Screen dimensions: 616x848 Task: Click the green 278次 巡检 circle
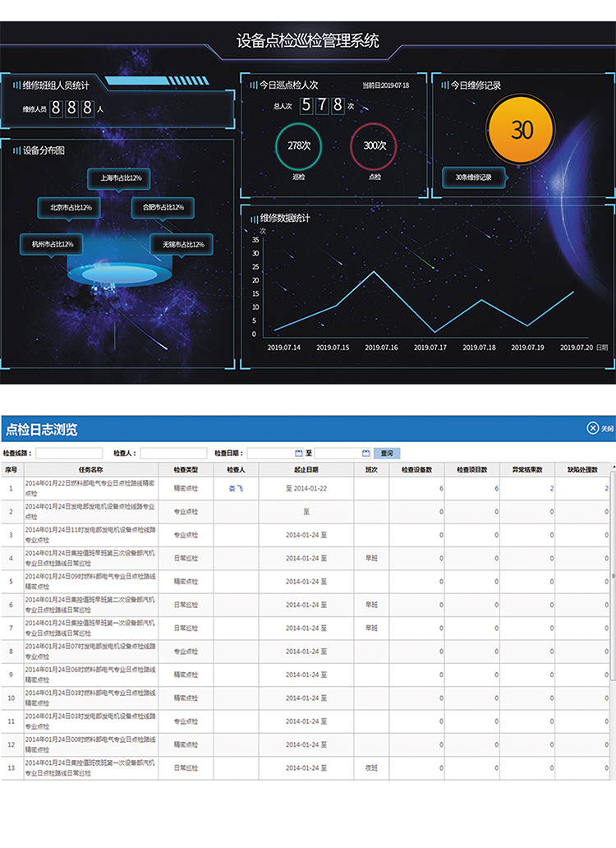[x=298, y=145]
